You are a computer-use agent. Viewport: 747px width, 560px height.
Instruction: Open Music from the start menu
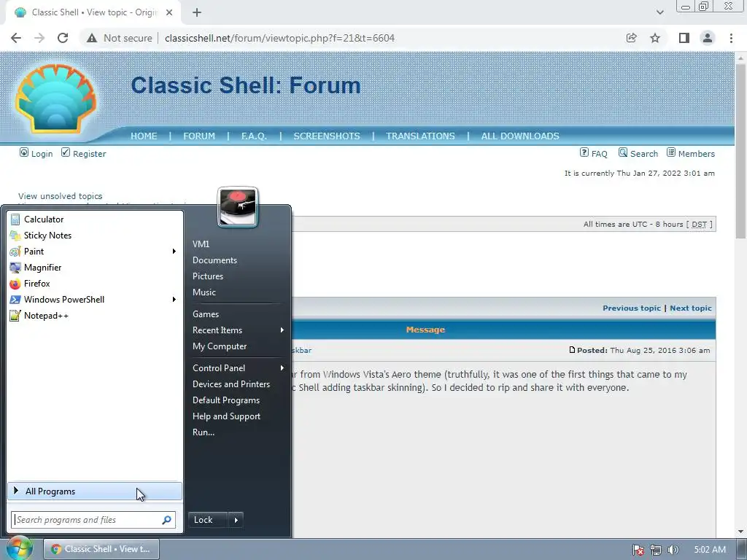click(204, 292)
